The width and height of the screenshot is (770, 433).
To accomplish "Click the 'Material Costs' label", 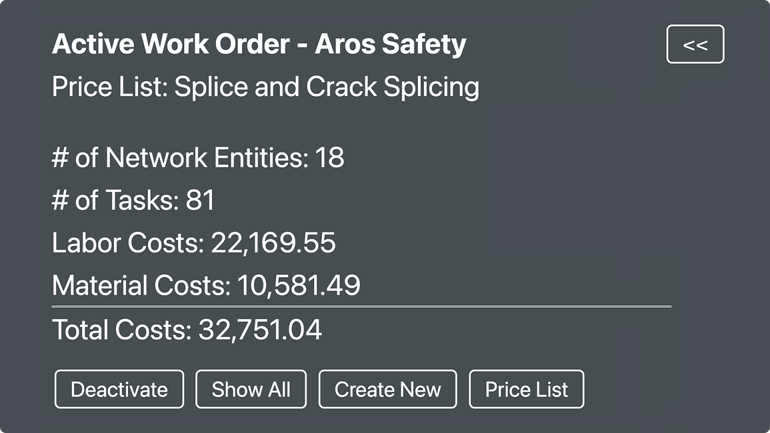I will point(141,286).
